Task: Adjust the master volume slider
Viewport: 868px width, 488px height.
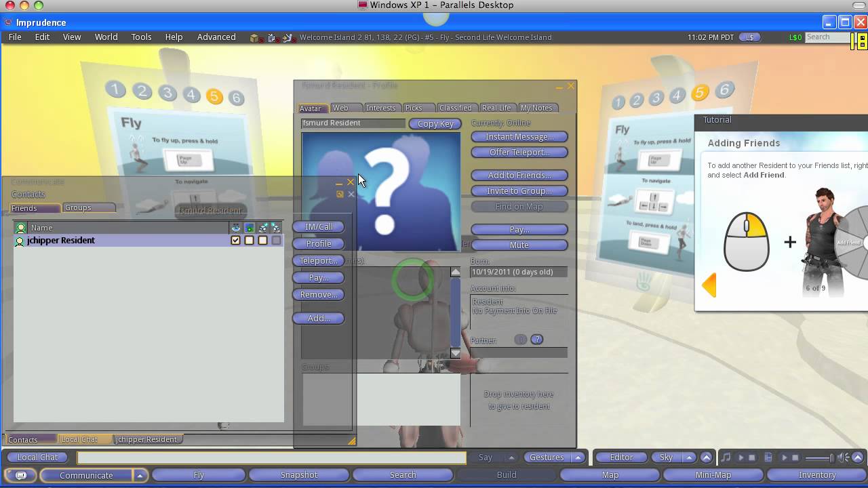Action: pyautogui.click(x=818, y=458)
